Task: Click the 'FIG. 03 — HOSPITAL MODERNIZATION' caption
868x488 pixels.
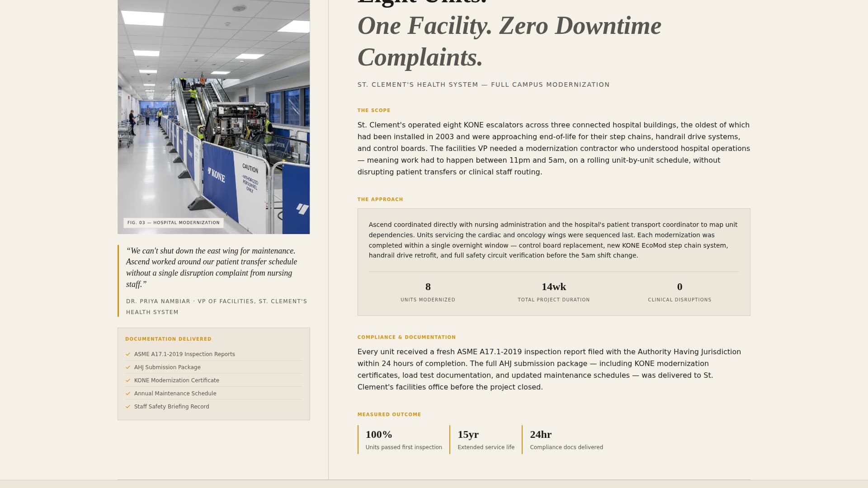Action: pos(174,223)
